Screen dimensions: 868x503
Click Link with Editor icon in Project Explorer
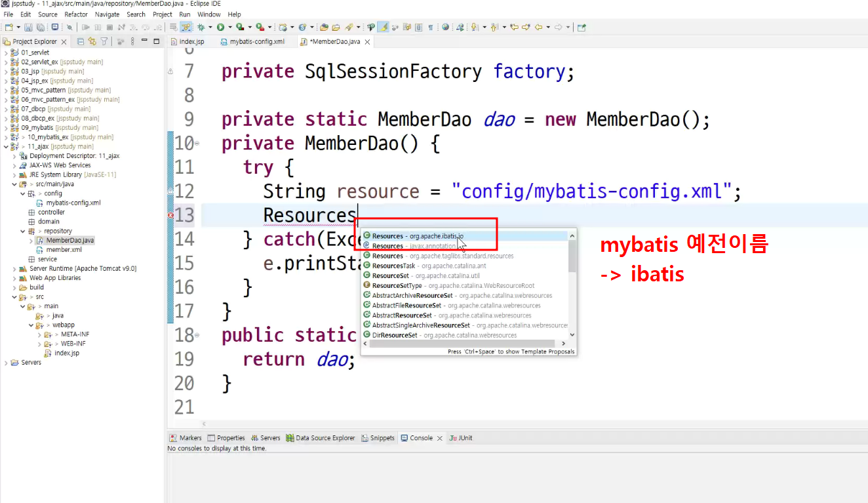pyautogui.click(x=92, y=41)
